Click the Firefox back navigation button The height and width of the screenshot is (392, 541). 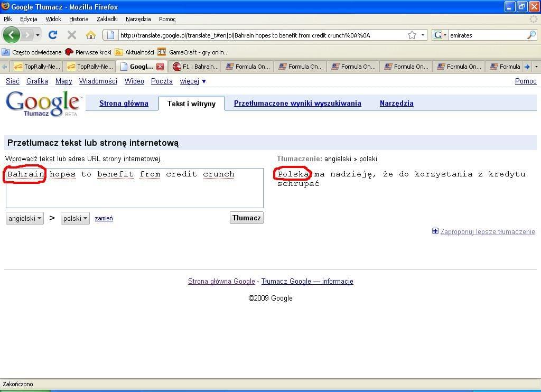pos(12,35)
